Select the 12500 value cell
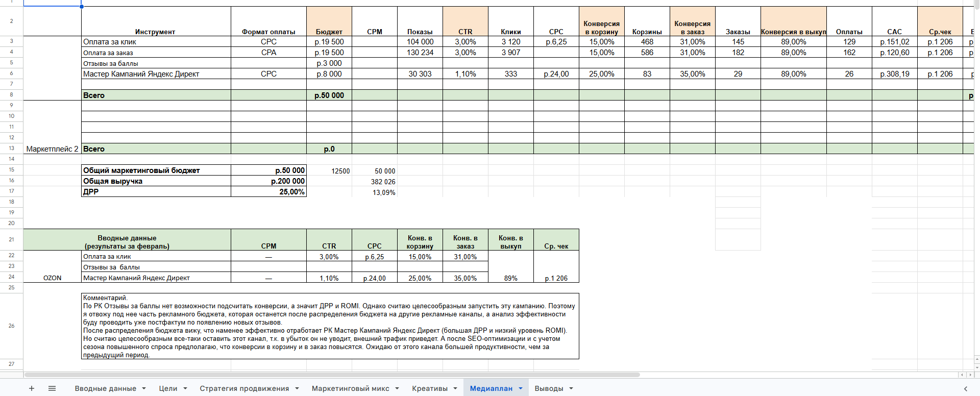980x396 pixels. [329, 171]
